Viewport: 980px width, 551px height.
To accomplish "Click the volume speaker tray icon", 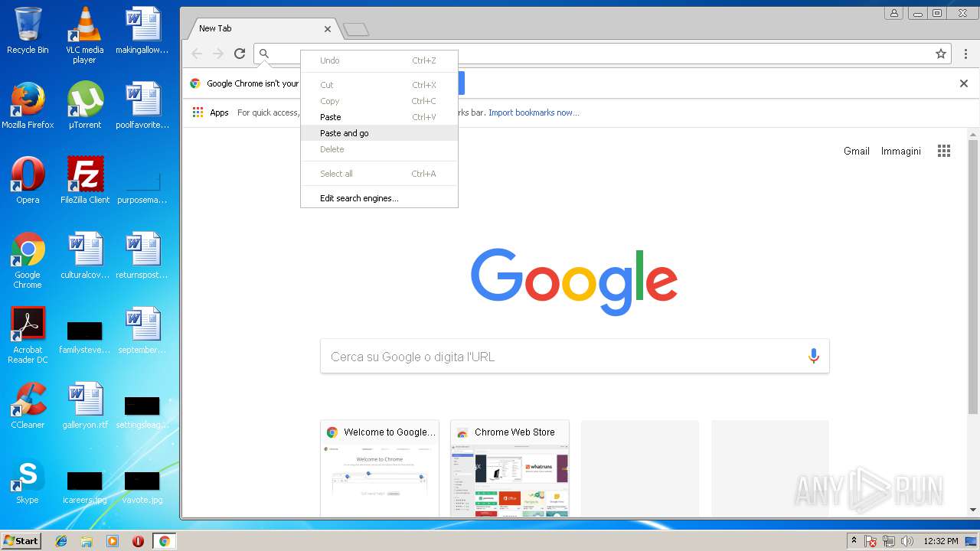I will [907, 541].
